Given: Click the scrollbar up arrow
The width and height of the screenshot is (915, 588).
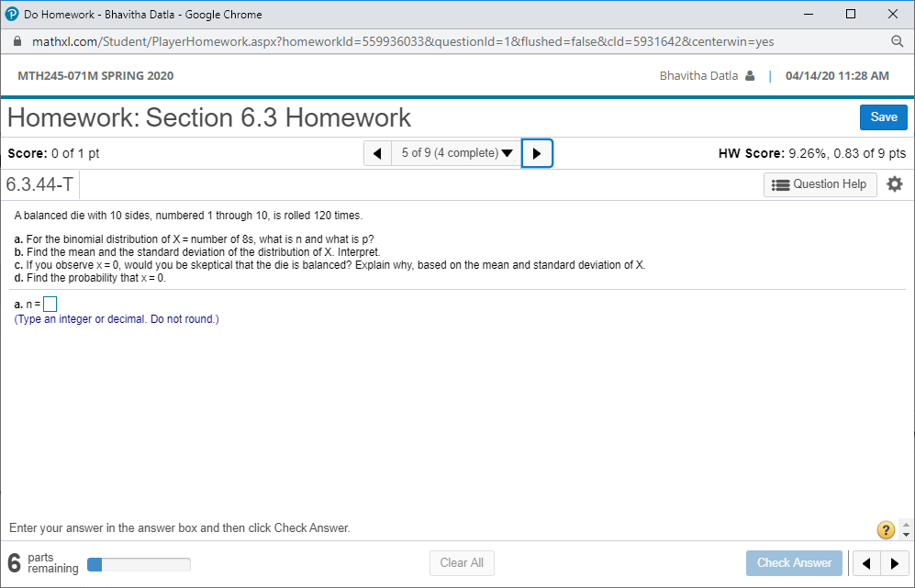Looking at the screenshot, I should (x=908, y=523).
